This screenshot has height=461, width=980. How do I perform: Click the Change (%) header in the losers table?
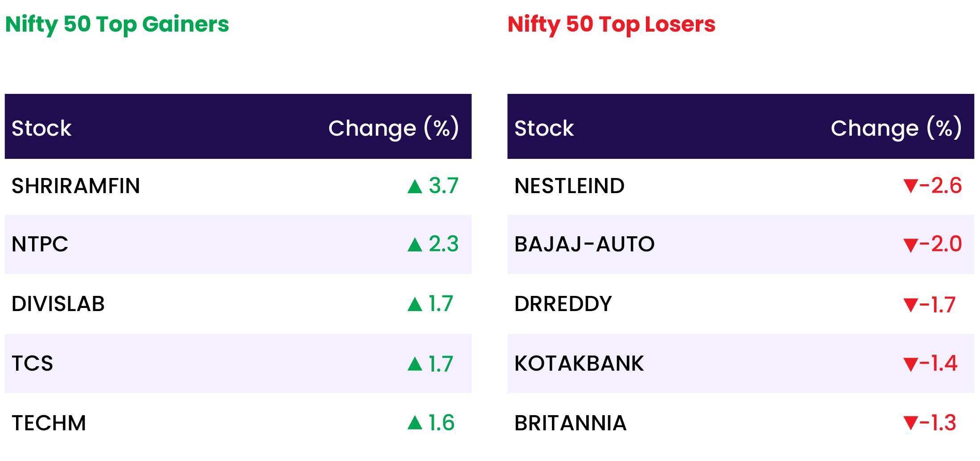pyautogui.click(x=896, y=128)
